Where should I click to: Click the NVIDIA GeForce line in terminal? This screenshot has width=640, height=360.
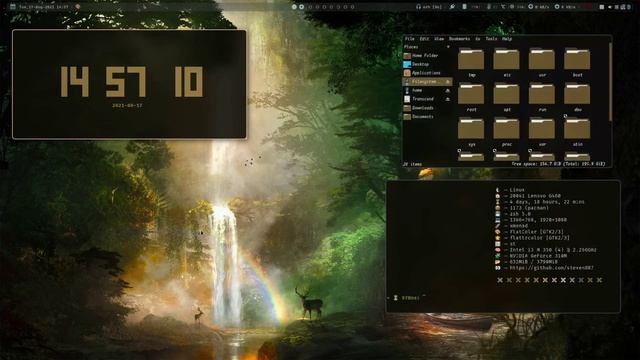[x=538, y=256]
